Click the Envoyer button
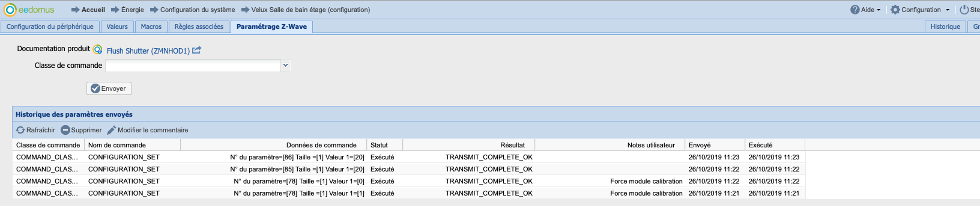Viewport: 980px width, 222px height. pyautogui.click(x=109, y=88)
